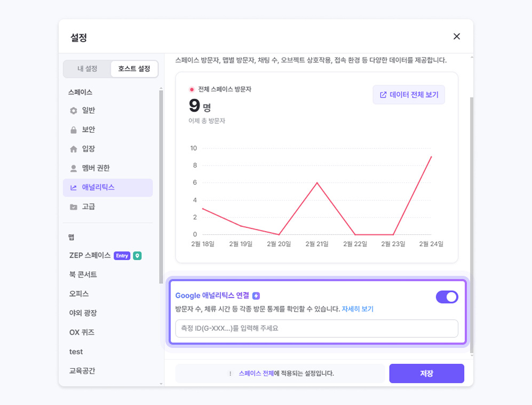This screenshot has height=405, width=532.
Task: Disable the Google 애널리틱스 연결 toggle
Action: [447, 297]
